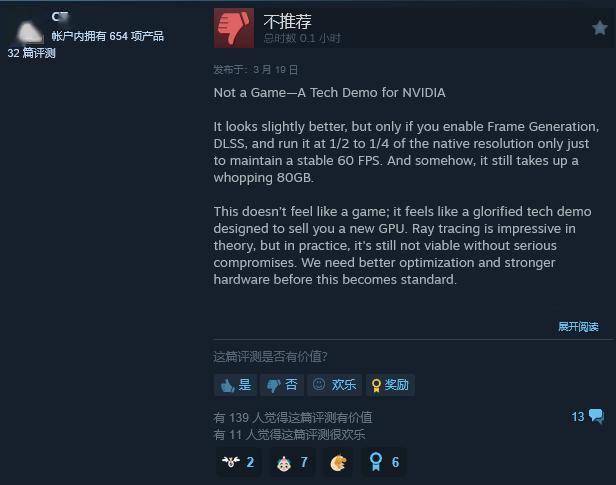The width and height of the screenshot is (616, 485).
Task: Click the red thumbs-down 不推荐 icon
Action: click(234, 28)
